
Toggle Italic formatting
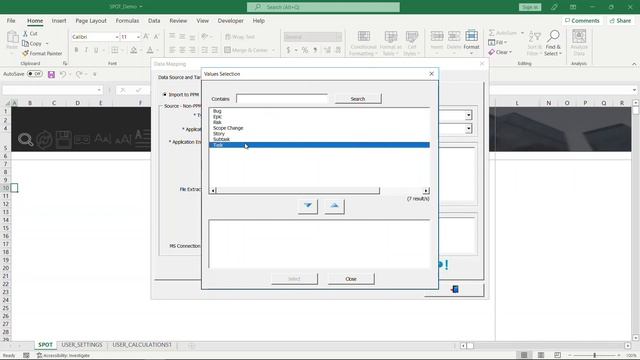tap(86, 50)
